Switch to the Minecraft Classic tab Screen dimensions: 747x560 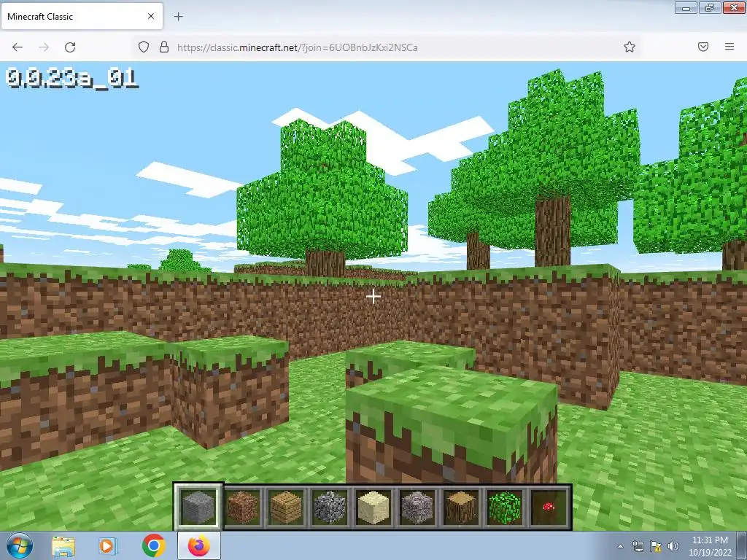(82, 16)
